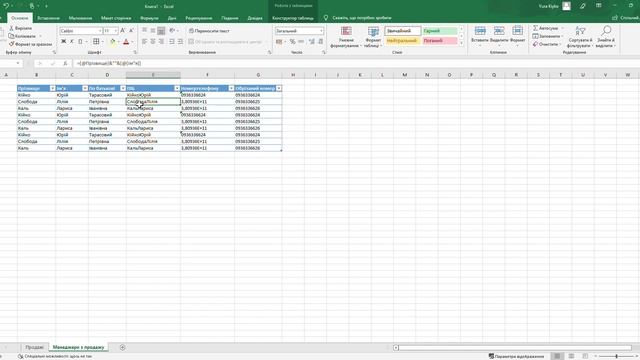Apply the yellow fill color bucket
The image size is (640, 360).
point(113,42)
